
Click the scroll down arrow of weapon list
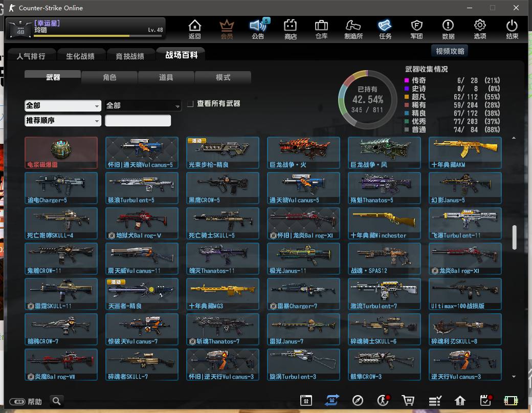click(x=514, y=376)
